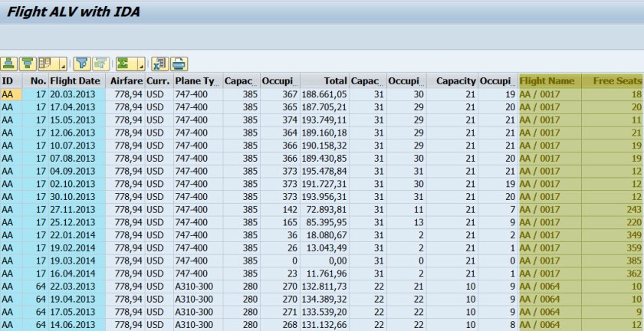This screenshot has width=644, height=331.
Task: Export the list with the spreadsheet icon
Action: (159, 64)
